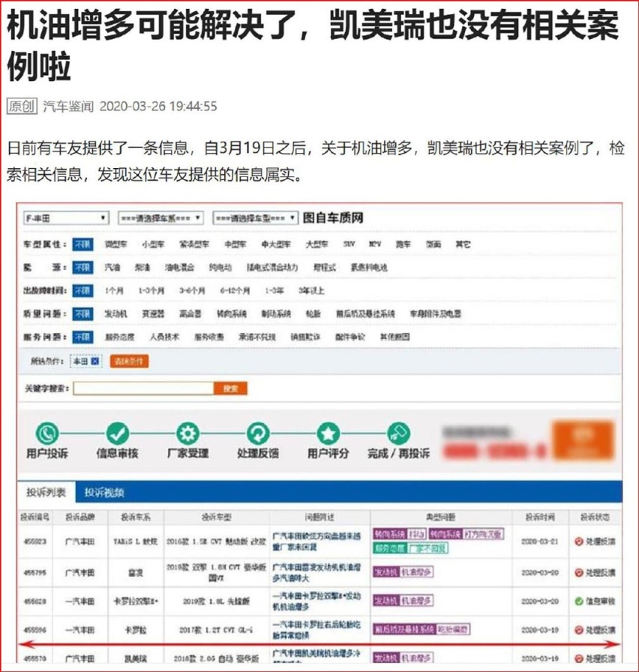Filter quality issues by 制动系统
The height and width of the screenshot is (672, 639).
coord(276,313)
